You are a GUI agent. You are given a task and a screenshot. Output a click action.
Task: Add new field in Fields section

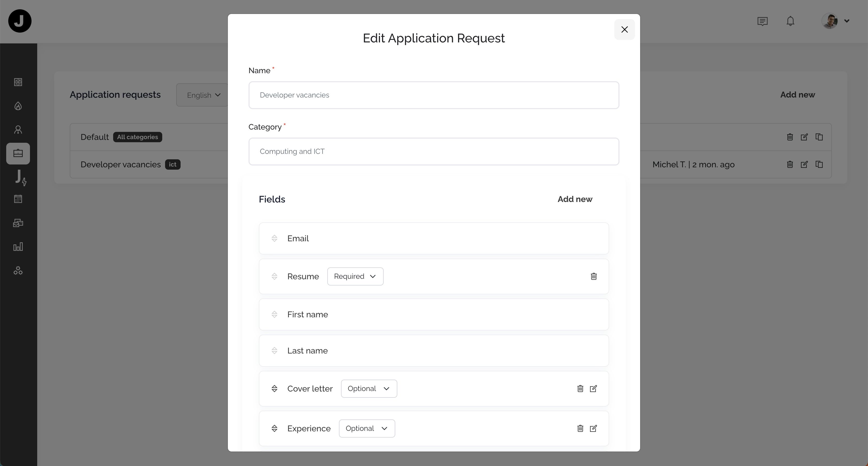pyautogui.click(x=575, y=199)
